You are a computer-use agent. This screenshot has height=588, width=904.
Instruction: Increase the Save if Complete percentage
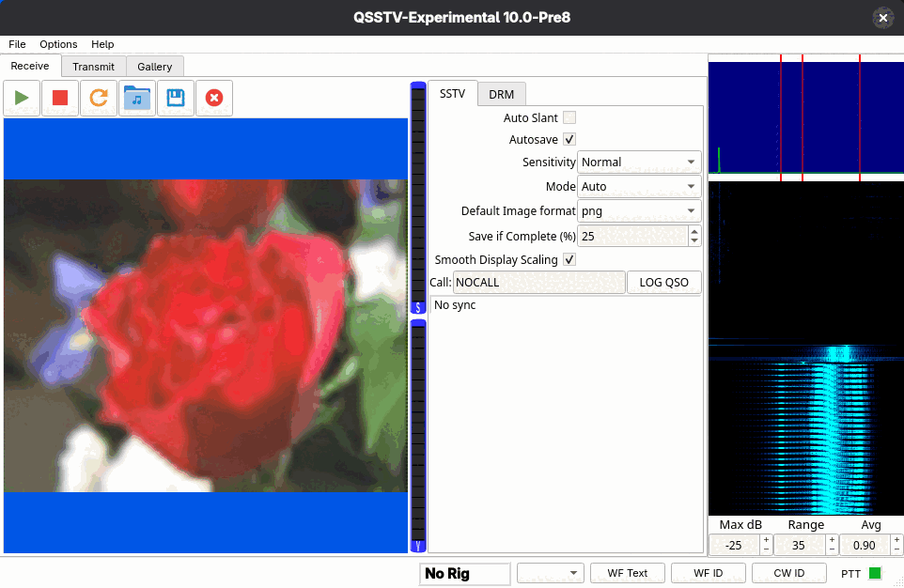[x=694, y=230]
